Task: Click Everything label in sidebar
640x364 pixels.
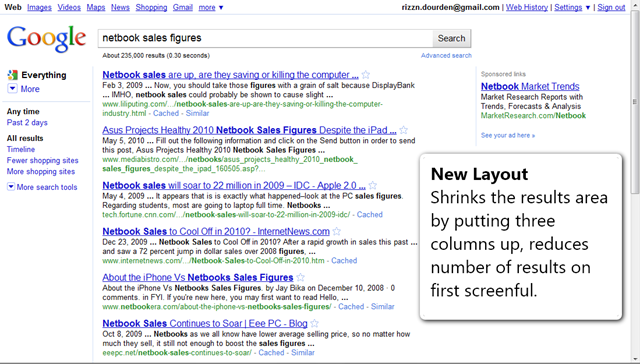Action: pyautogui.click(x=44, y=75)
